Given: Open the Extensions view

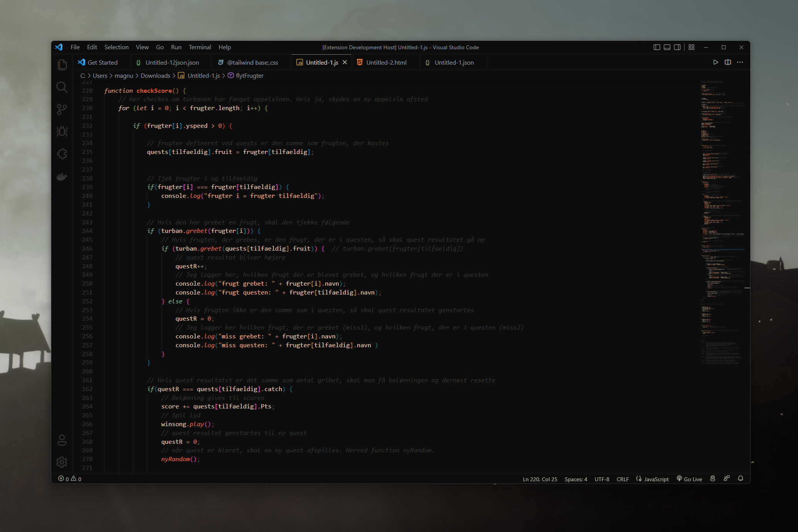Looking at the screenshot, I should pyautogui.click(x=62, y=154).
